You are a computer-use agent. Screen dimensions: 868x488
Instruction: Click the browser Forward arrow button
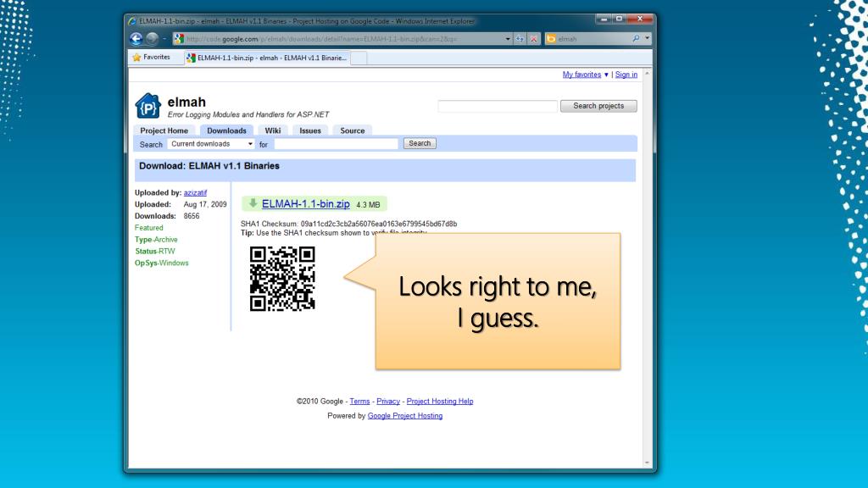pyautogui.click(x=153, y=39)
